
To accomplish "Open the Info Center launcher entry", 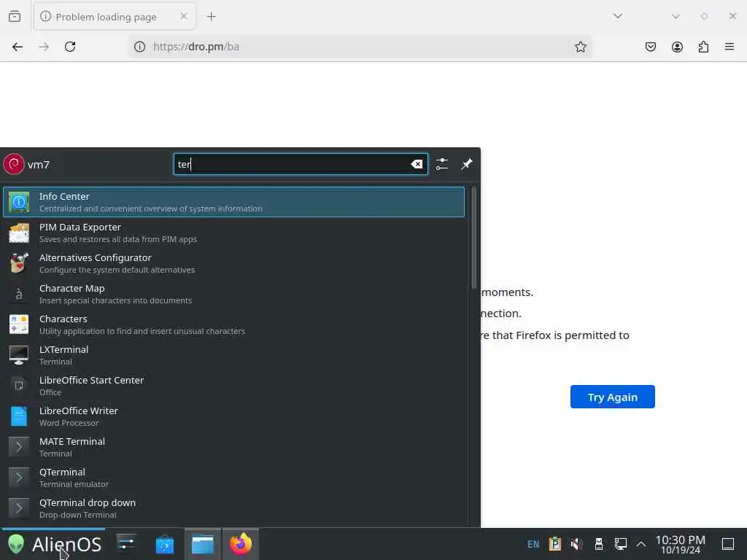I will (x=233, y=202).
